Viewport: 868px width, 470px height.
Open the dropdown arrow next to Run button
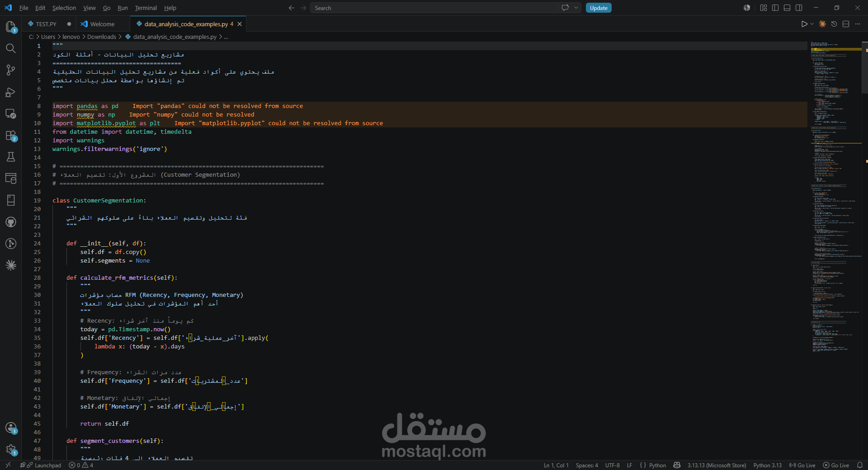(x=812, y=24)
